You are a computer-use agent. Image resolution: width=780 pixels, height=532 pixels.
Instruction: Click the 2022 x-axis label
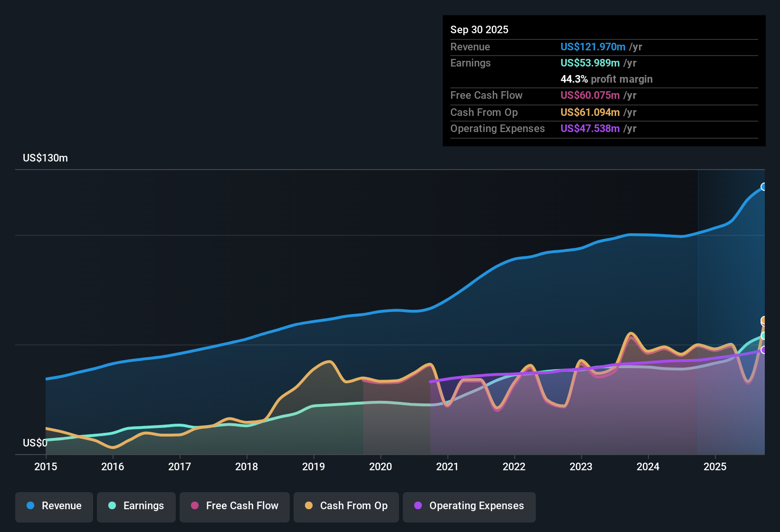(x=514, y=466)
